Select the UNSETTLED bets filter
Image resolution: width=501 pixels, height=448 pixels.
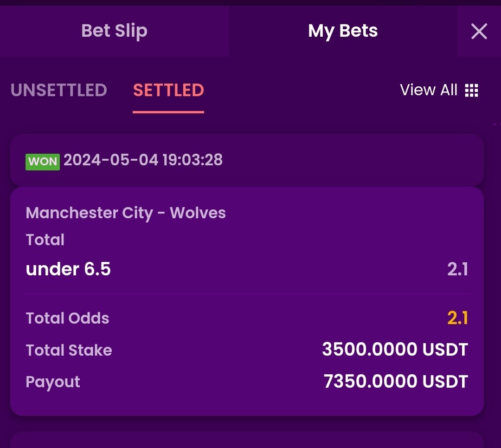coord(59,90)
